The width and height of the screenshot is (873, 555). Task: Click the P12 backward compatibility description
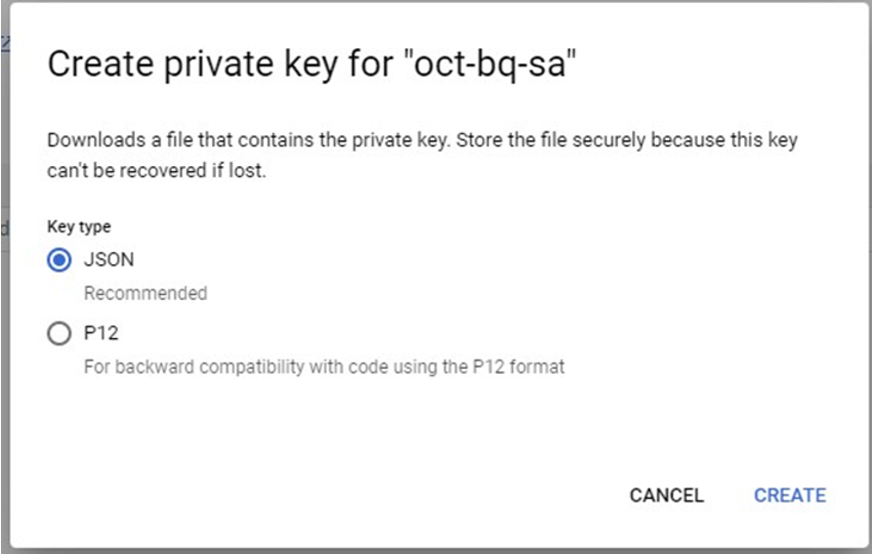pos(323,367)
